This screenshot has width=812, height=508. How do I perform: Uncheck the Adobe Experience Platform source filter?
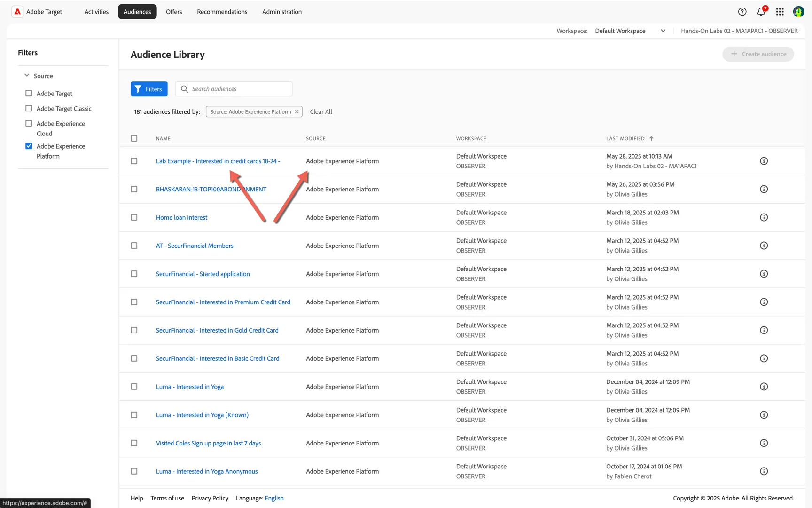(x=29, y=146)
